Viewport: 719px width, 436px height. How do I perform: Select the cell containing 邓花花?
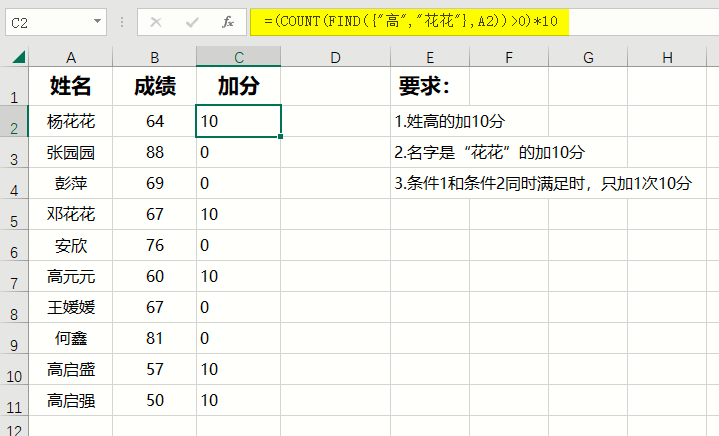pyautogui.click(x=71, y=214)
